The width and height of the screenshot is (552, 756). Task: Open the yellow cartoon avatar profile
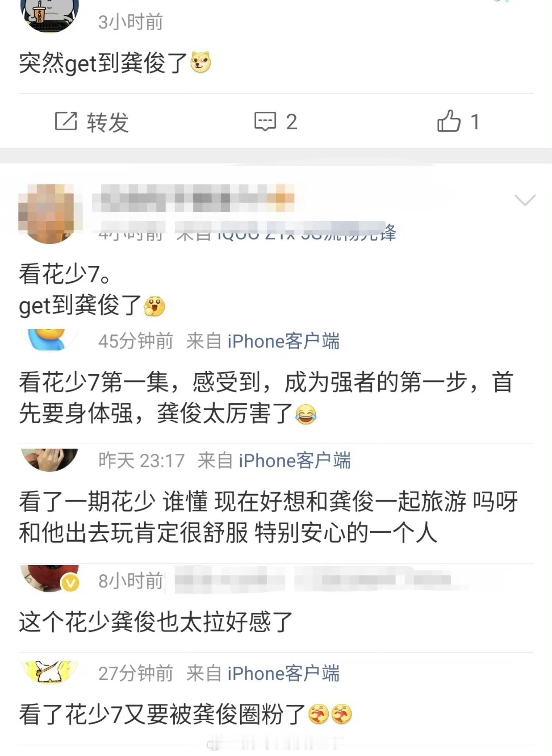click(x=49, y=672)
